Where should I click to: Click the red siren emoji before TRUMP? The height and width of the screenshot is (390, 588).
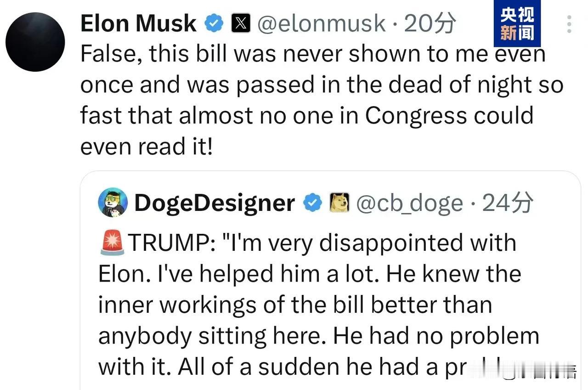(112, 242)
